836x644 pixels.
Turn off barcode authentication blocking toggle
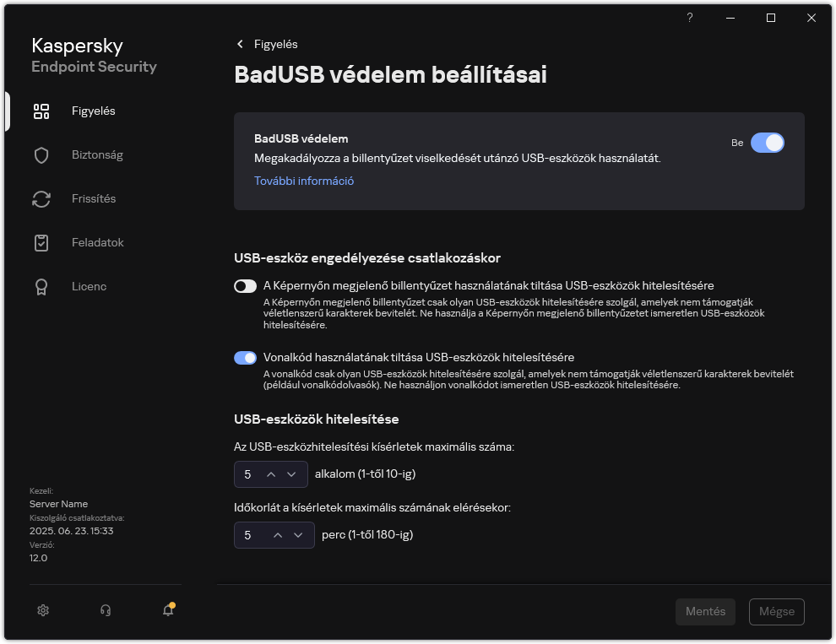pos(245,357)
